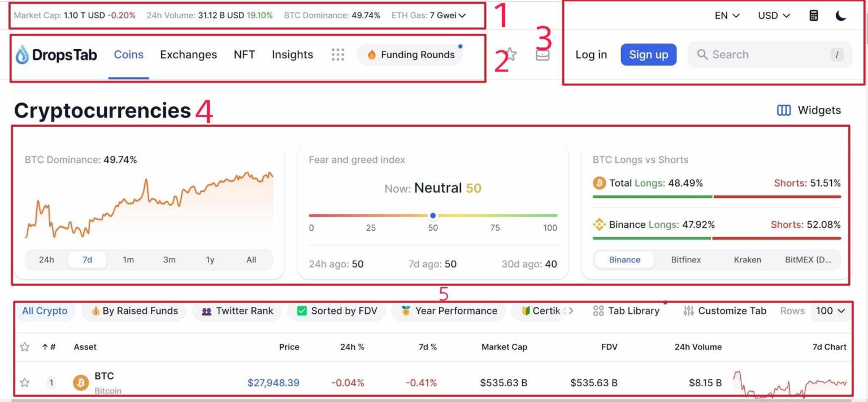Click the watchlist star icon in header

511,54
